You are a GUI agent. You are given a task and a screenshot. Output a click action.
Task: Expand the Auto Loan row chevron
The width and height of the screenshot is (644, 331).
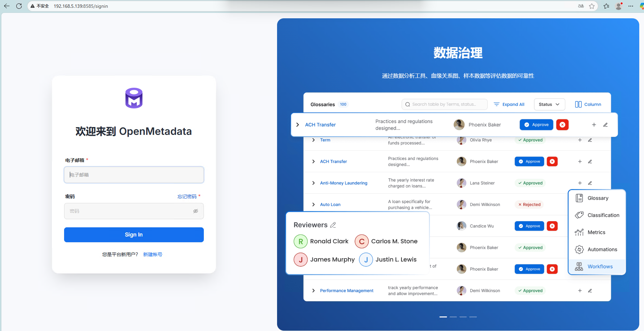(x=313, y=205)
